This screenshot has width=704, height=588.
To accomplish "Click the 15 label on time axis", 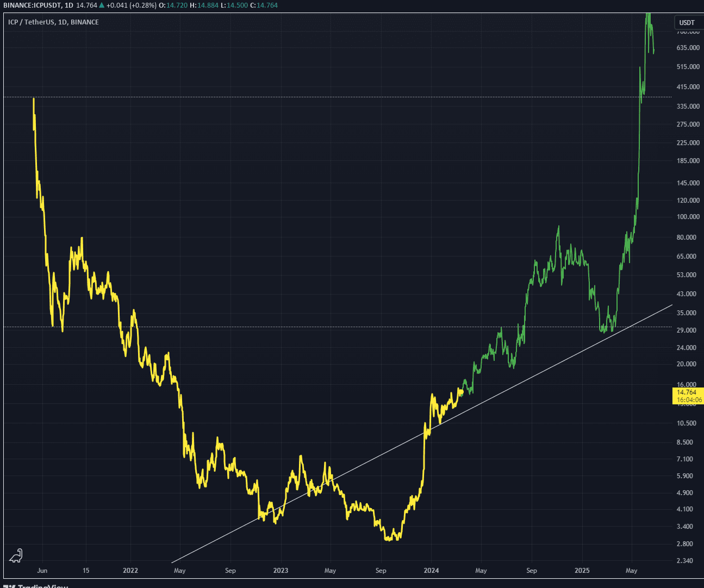I will click(x=86, y=571).
